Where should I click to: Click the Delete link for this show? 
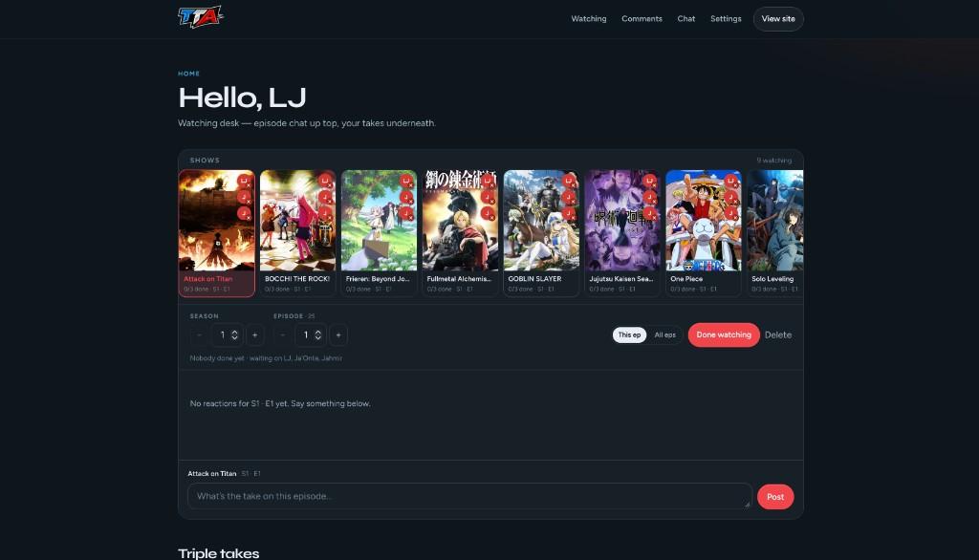(778, 335)
